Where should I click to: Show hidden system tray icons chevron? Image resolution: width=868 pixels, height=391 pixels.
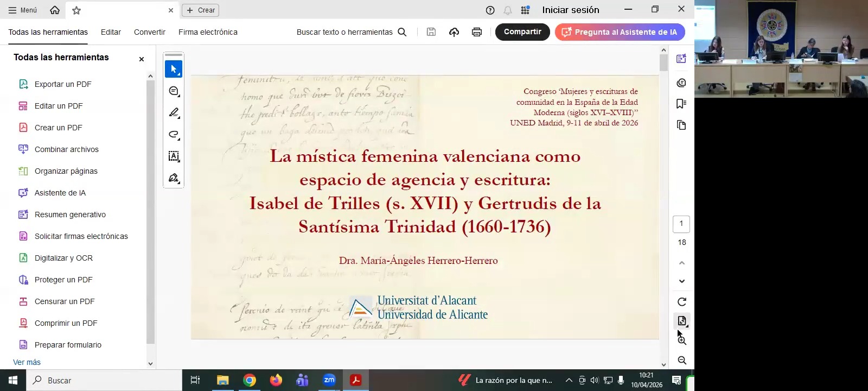pos(569,380)
